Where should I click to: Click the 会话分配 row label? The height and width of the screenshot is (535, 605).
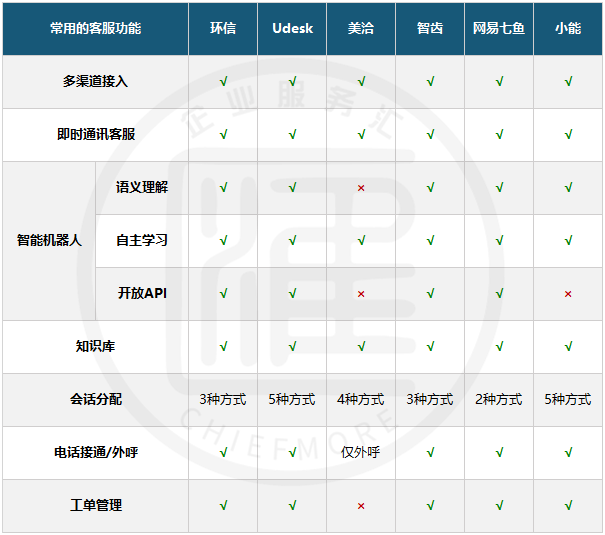[x=96, y=399]
